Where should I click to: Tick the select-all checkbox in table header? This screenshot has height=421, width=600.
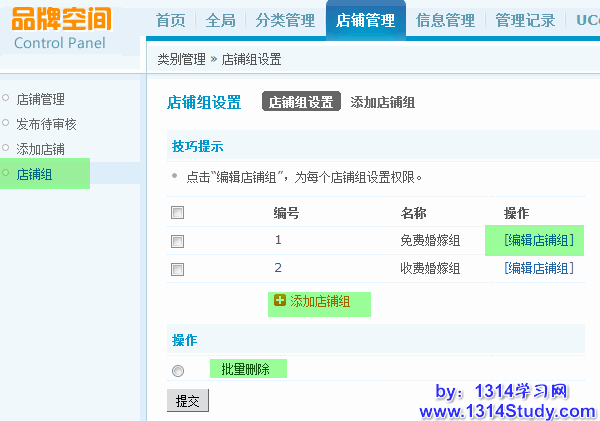[177, 213]
